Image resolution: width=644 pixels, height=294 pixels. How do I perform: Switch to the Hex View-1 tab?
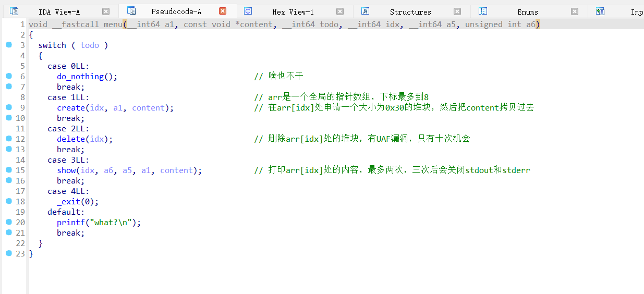pyautogui.click(x=293, y=11)
